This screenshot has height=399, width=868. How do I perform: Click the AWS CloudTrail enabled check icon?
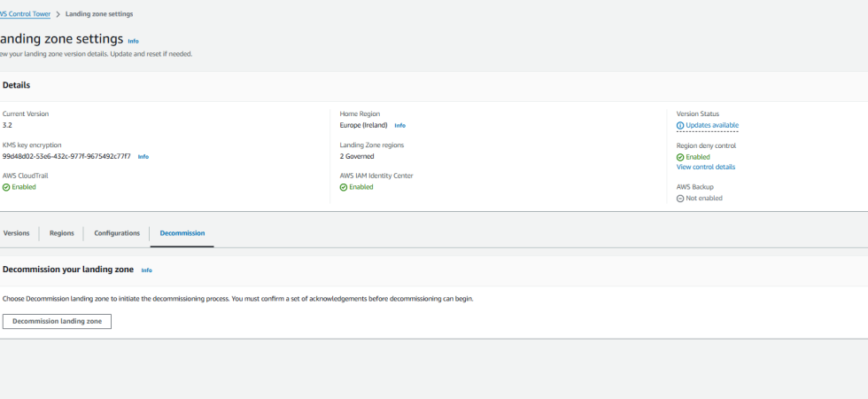click(6, 187)
